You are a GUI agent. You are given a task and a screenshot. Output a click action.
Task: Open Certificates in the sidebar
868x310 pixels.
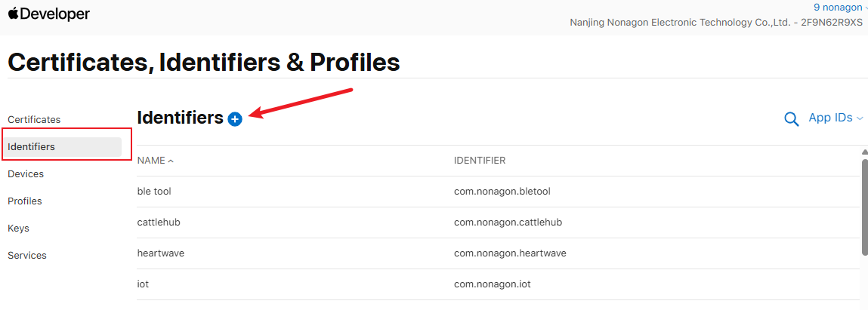[x=34, y=119]
